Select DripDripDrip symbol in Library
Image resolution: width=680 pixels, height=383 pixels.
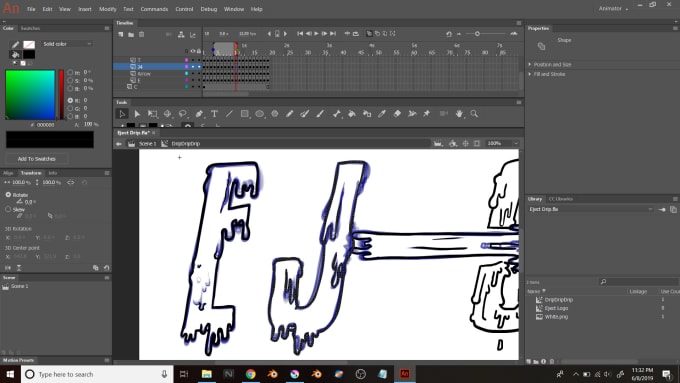point(559,300)
